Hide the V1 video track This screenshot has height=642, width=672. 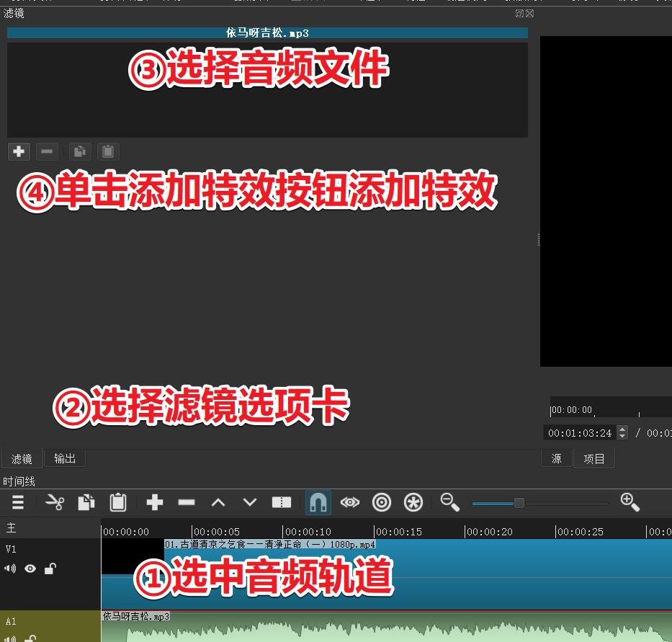point(30,569)
